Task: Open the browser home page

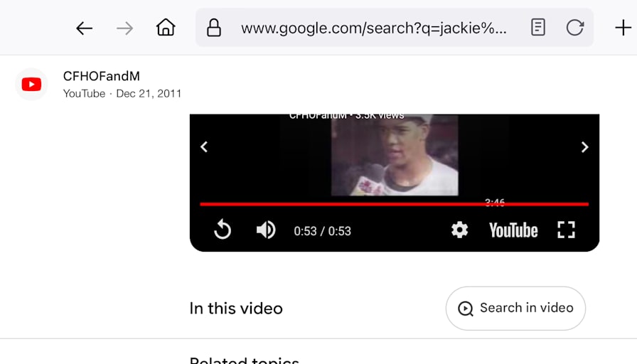Action: [166, 28]
